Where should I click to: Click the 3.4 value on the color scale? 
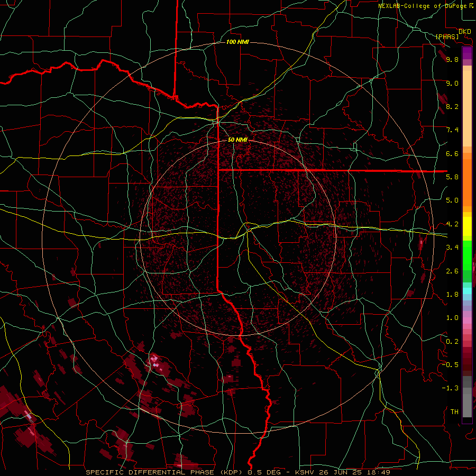coord(452,248)
